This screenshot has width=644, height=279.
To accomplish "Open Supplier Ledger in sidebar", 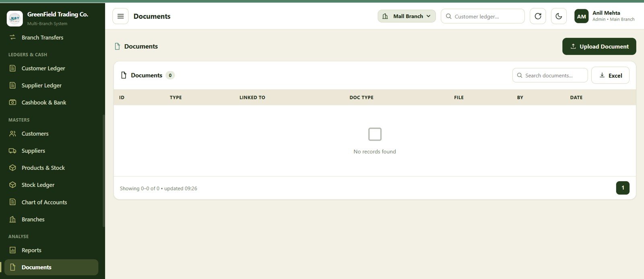I will click(x=51, y=85).
